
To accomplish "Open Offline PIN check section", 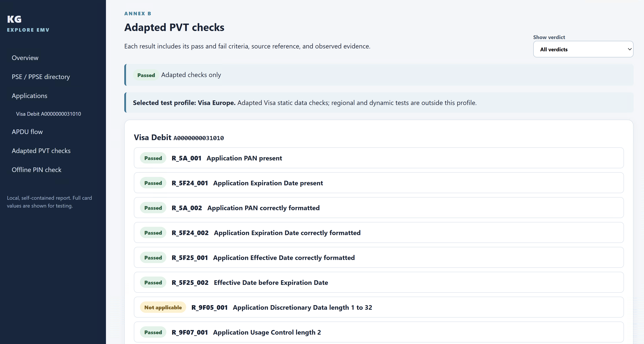I will tap(36, 170).
